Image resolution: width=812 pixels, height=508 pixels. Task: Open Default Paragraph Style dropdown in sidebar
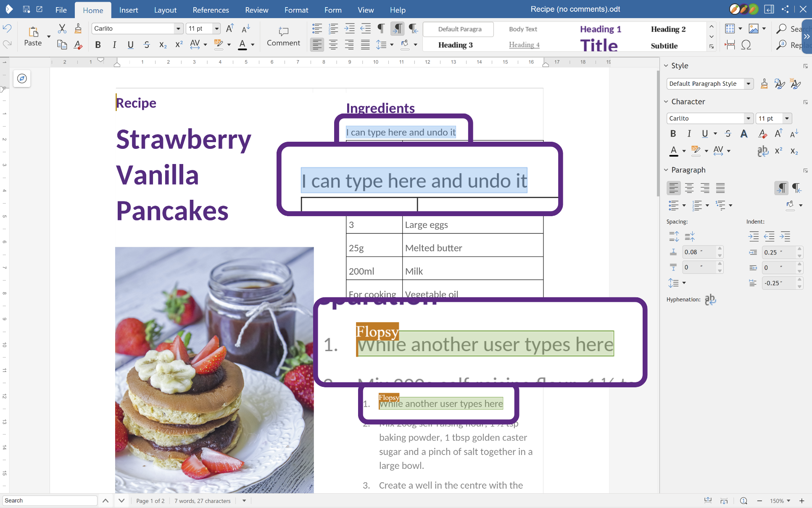748,84
